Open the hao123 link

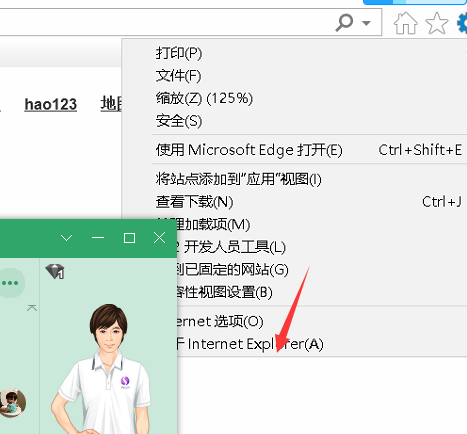coord(51,104)
